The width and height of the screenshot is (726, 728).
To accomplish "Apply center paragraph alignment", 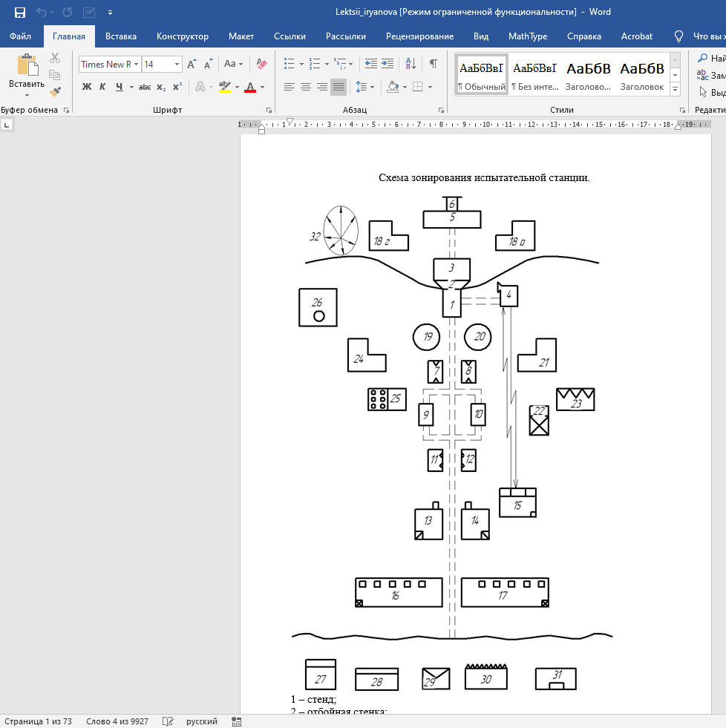I will (305, 87).
